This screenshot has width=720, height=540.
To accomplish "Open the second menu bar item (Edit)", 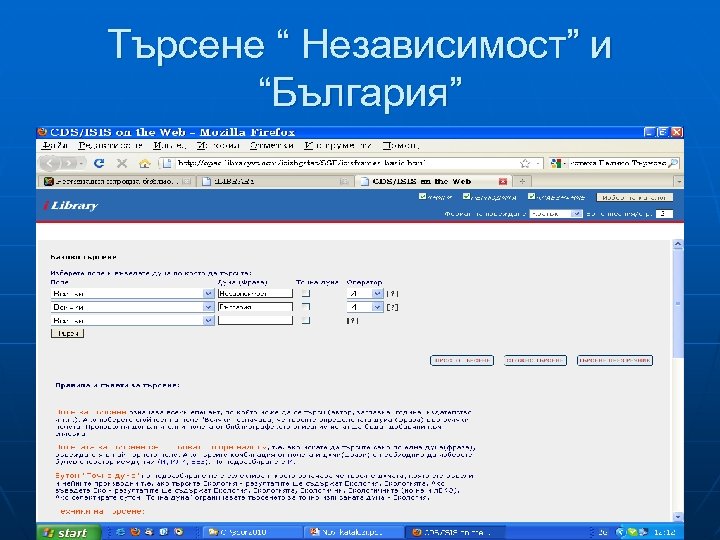I will 110,146.
